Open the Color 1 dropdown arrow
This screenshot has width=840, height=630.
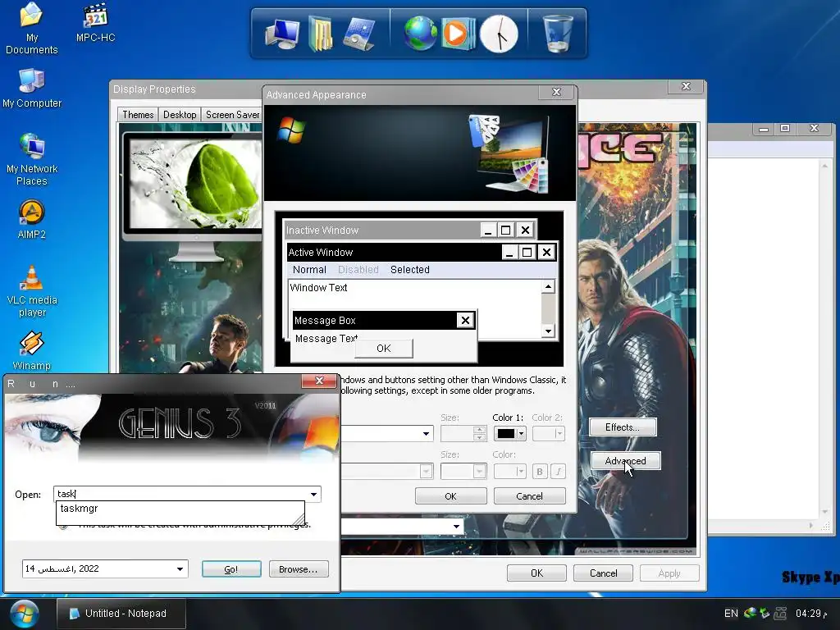pyautogui.click(x=521, y=433)
